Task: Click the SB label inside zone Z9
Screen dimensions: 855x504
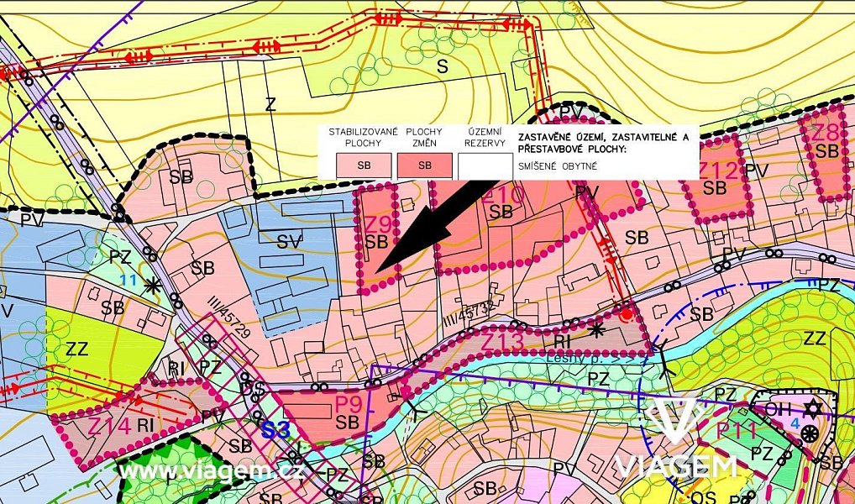Action: pyautogui.click(x=376, y=242)
